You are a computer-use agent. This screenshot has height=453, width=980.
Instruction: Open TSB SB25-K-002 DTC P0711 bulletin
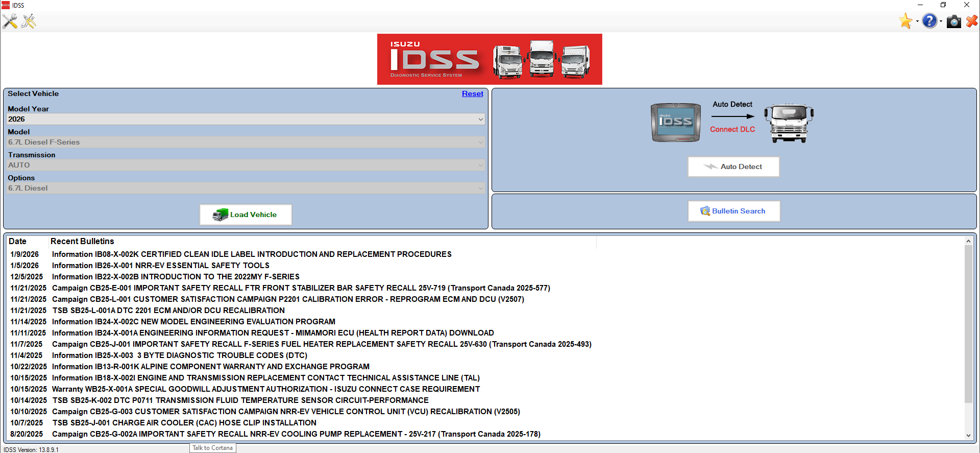click(x=240, y=400)
